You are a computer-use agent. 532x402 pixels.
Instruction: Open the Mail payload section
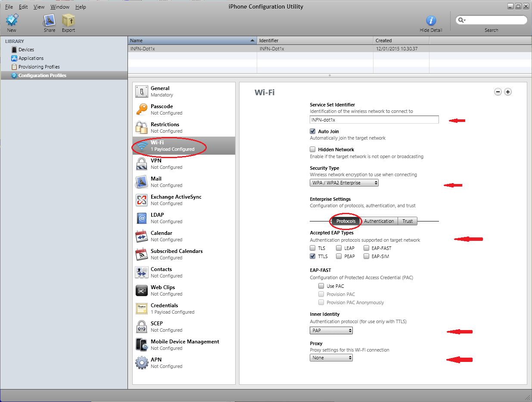click(x=184, y=182)
